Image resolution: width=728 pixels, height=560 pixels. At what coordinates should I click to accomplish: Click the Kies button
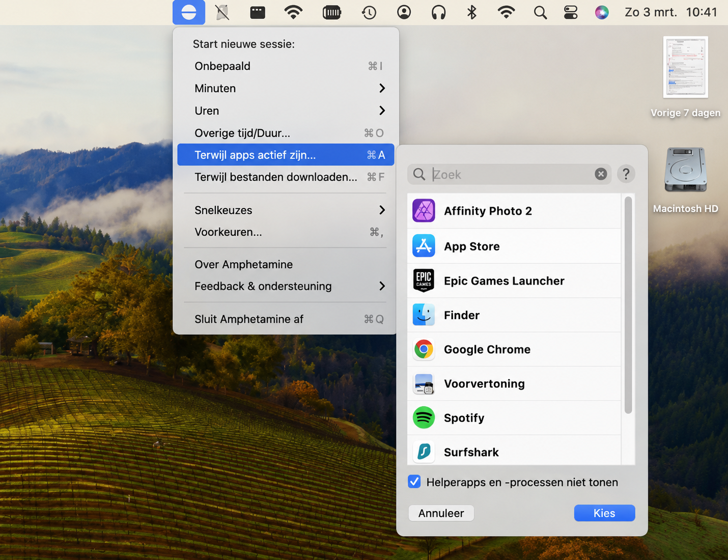click(604, 513)
